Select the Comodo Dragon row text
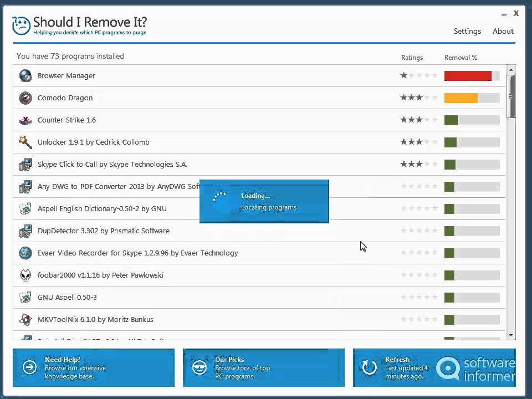This screenshot has height=399, width=532. pyautogui.click(x=65, y=98)
